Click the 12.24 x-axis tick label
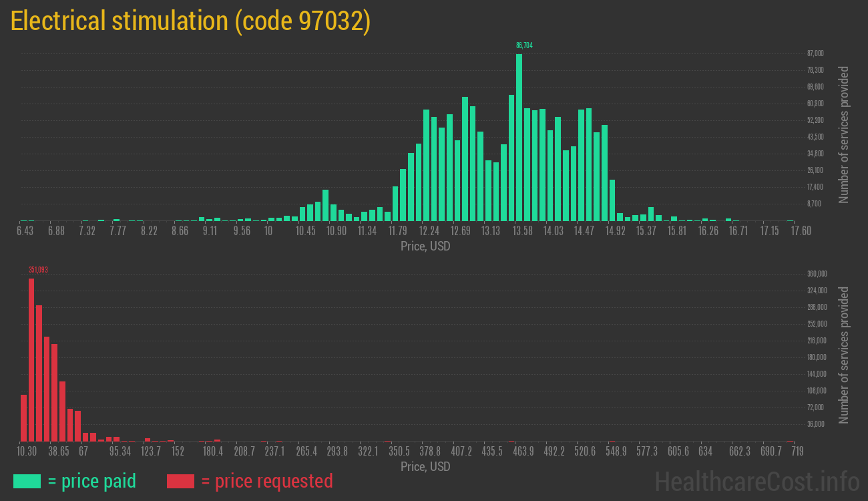868x501 pixels. [x=429, y=230]
